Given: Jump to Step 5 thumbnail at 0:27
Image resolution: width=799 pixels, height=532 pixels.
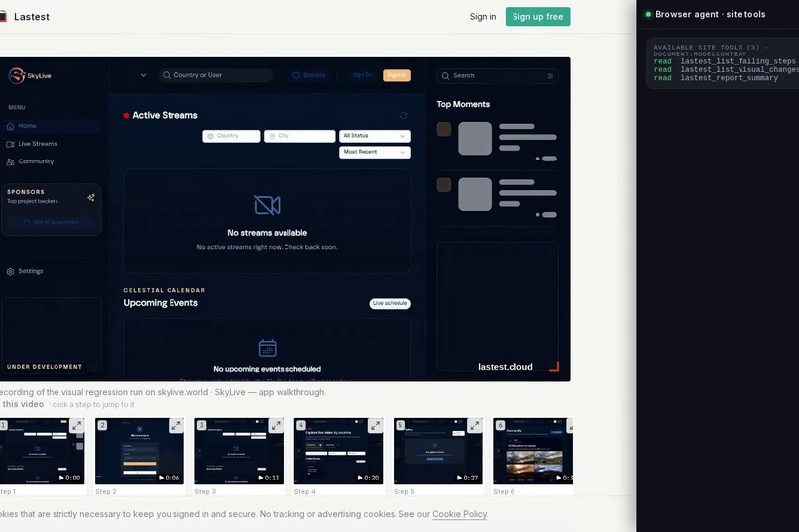Looking at the screenshot, I should [438, 451].
